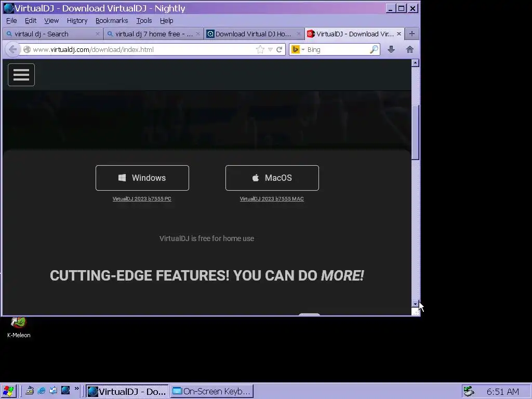Switch to the 'Download Virtual DJ Ho...' tab

(254, 34)
